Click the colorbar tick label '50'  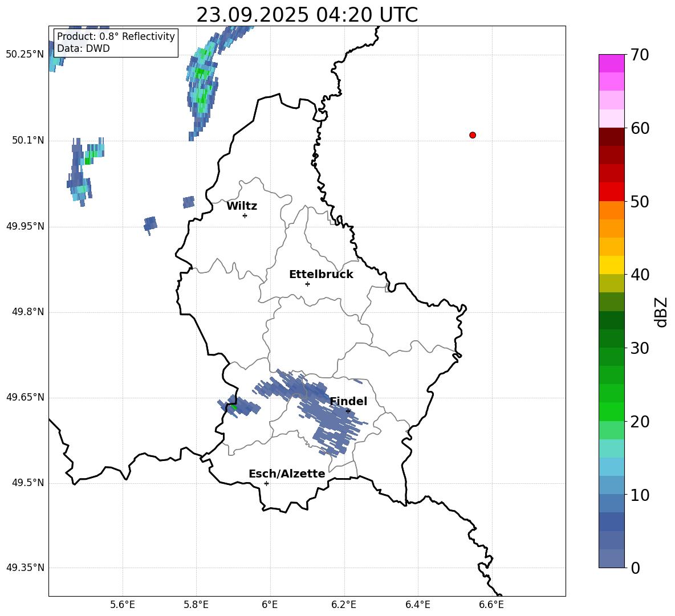tap(640, 201)
